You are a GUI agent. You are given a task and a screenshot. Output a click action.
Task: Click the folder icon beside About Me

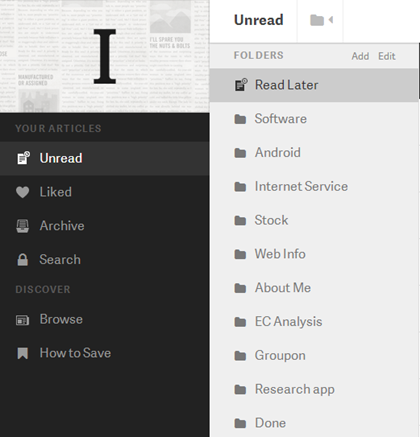[240, 288]
